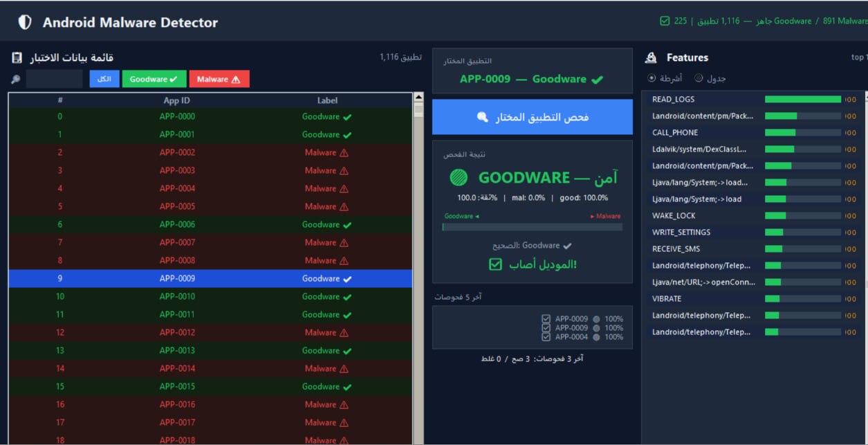Click the test data list icon

click(x=17, y=57)
